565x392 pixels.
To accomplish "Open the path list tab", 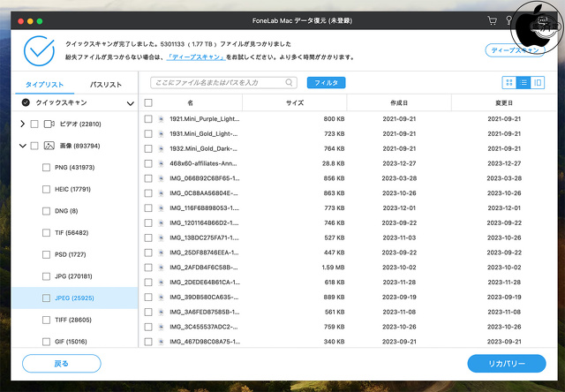I will click(106, 85).
